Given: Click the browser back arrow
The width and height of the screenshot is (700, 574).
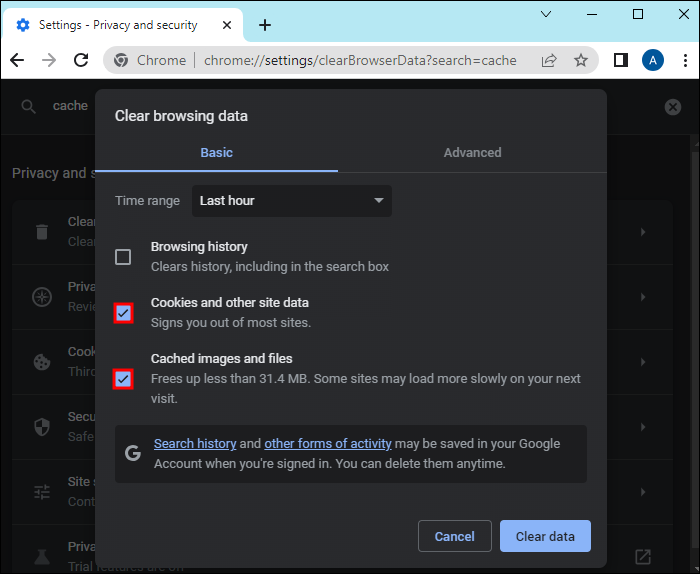Looking at the screenshot, I should 17,60.
